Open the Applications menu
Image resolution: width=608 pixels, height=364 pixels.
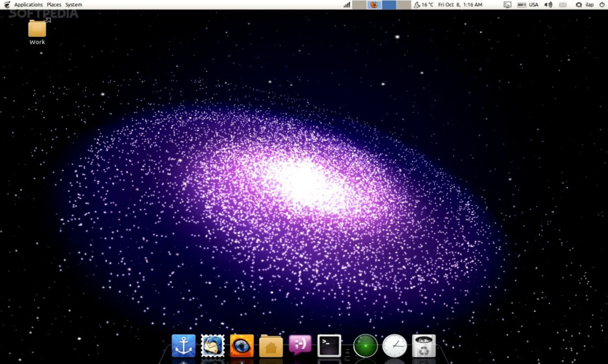(28, 4)
